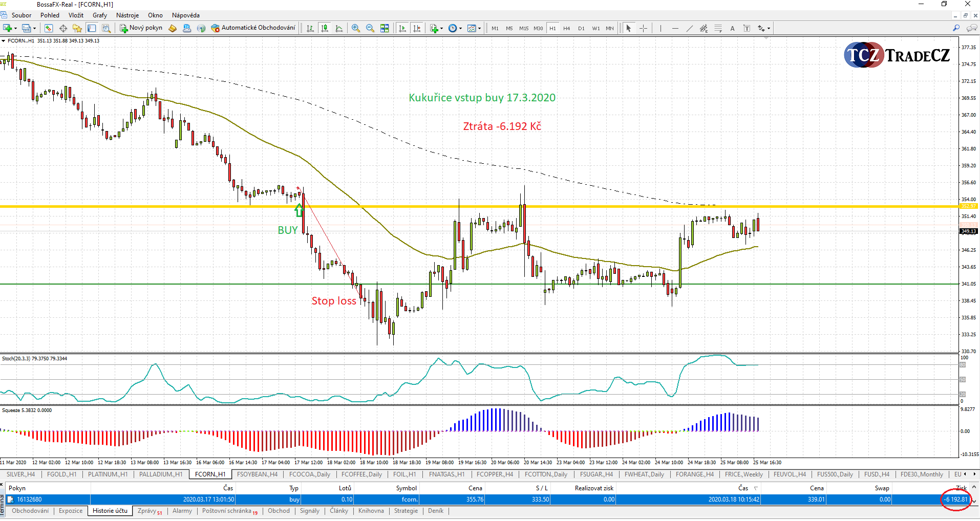Select the trendline drawing tool

coord(689,28)
